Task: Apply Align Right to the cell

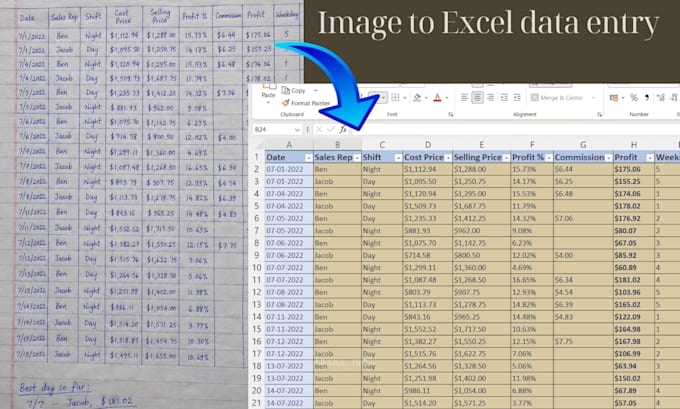Action: [x=490, y=98]
